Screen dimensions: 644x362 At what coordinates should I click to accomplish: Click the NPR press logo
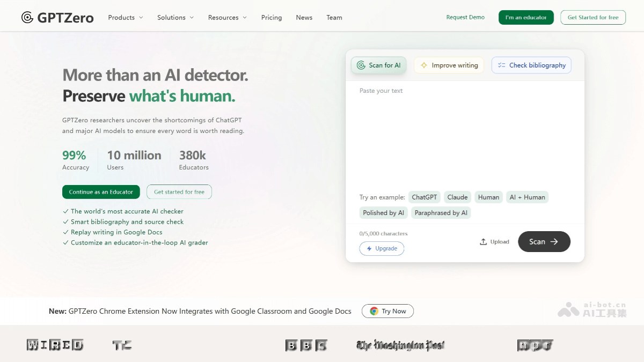(x=535, y=345)
